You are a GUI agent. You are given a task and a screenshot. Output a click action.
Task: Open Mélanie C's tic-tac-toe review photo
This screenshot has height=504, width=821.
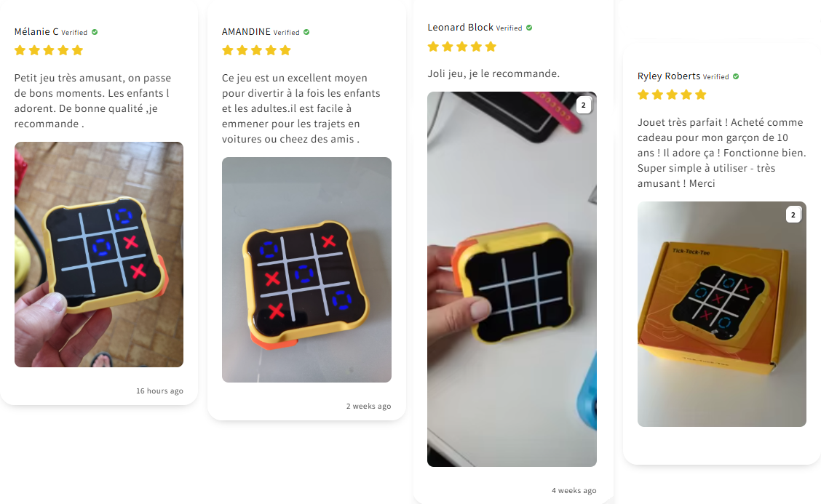pos(99,255)
